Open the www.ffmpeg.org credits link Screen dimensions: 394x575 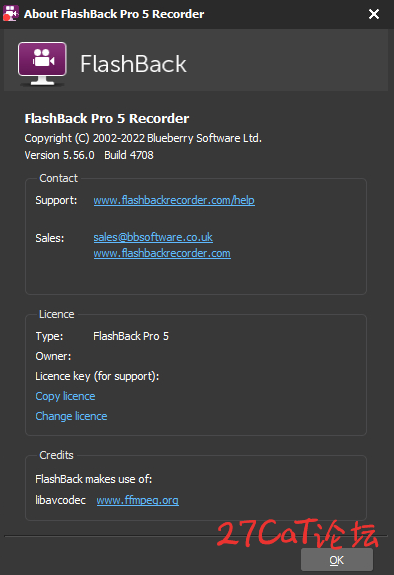click(x=138, y=500)
